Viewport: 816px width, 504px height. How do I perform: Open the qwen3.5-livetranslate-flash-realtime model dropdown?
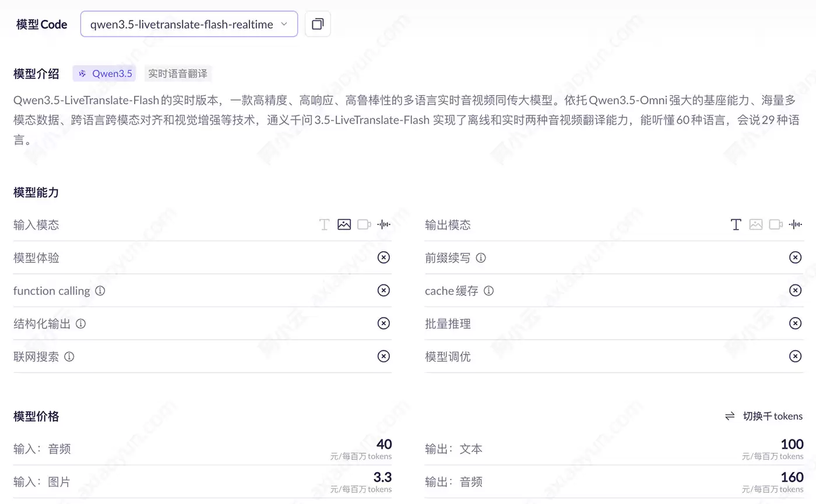(x=189, y=24)
